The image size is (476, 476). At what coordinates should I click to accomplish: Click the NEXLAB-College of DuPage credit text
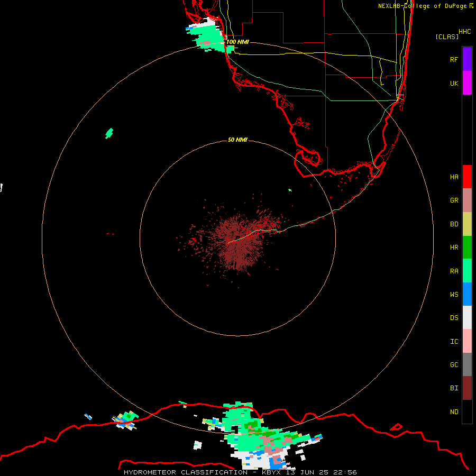pos(426,6)
